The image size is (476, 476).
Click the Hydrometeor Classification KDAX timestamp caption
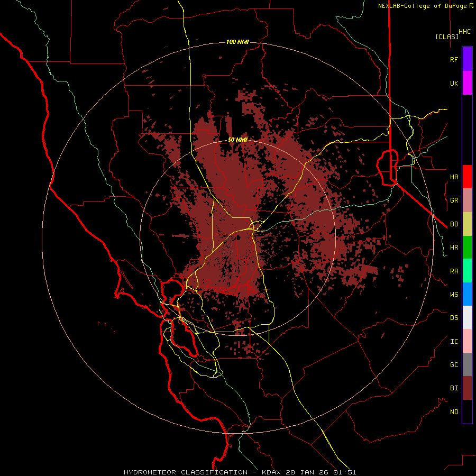(x=240, y=472)
